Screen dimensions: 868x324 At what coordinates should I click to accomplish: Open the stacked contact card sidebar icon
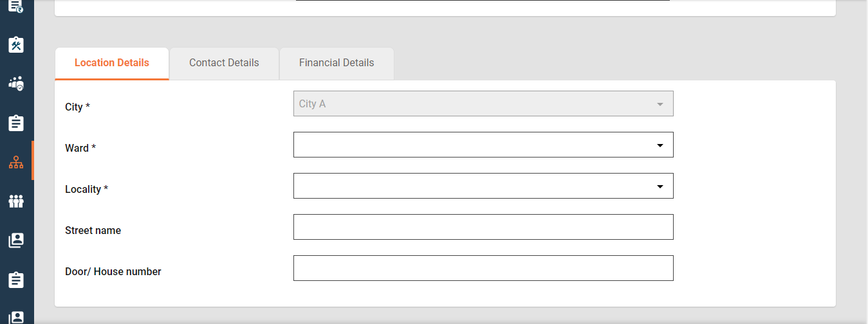pos(16,240)
